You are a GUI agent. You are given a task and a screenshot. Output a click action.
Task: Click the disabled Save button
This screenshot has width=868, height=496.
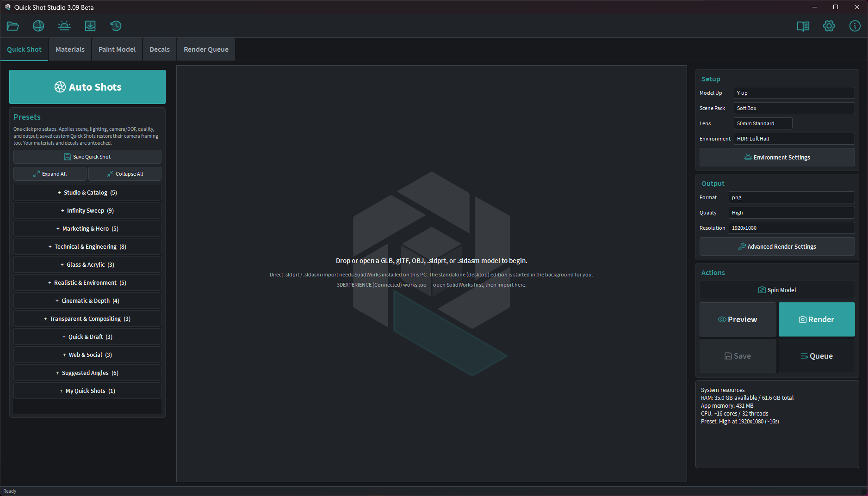click(x=738, y=356)
